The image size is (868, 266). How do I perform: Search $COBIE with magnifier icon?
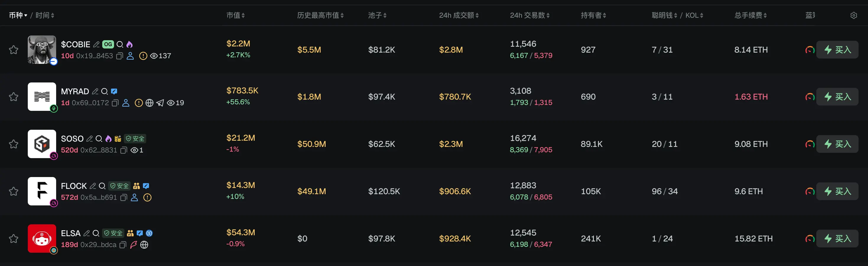pos(120,44)
